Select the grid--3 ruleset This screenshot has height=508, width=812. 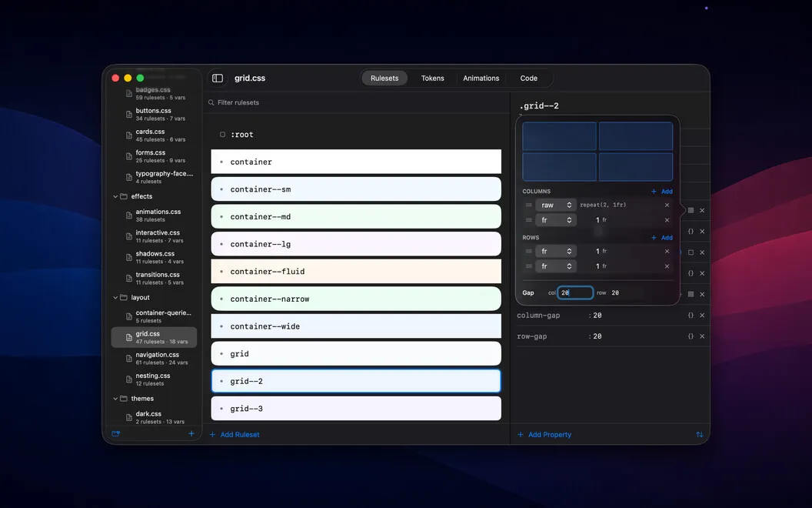point(356,409)
